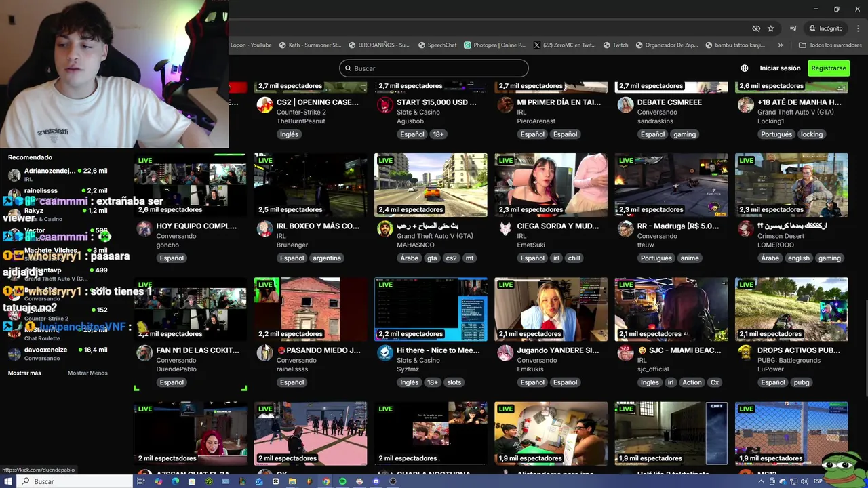The width and height of the screenshot is (868, 488).
Task: Open Emikukis stream thumbnail
Action: tap(551, 309)
